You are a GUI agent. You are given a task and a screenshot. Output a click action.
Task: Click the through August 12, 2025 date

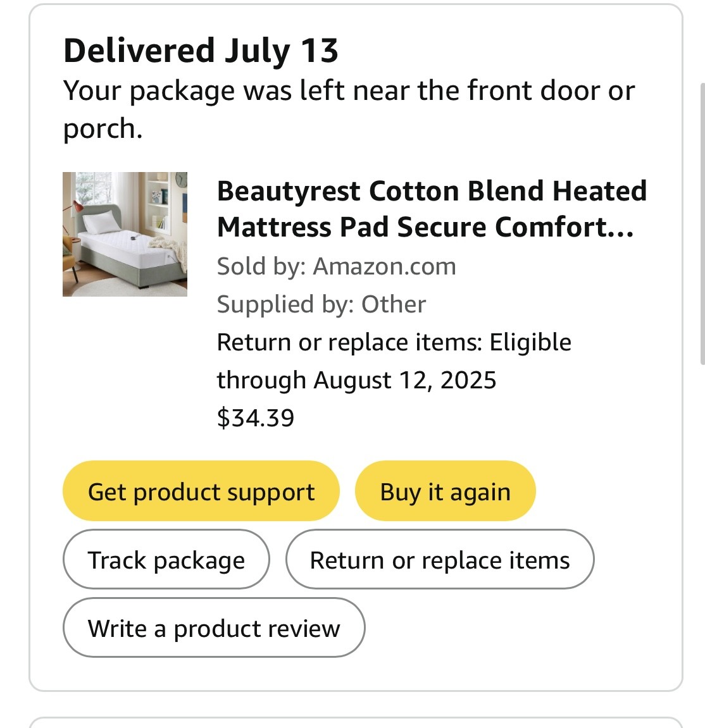coord(357,380)
